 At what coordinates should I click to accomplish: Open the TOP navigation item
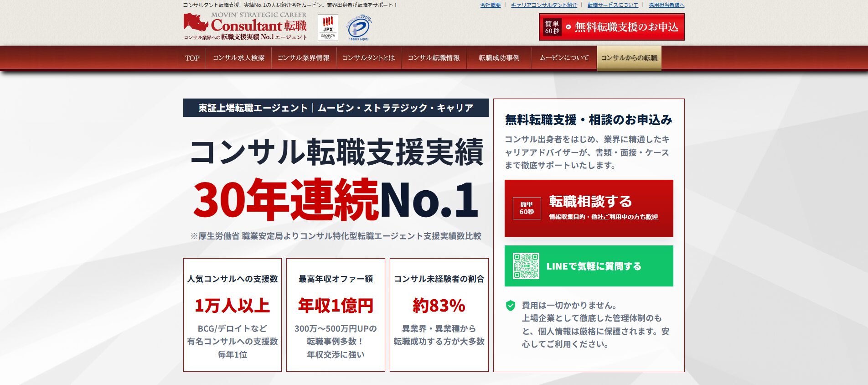192,58
